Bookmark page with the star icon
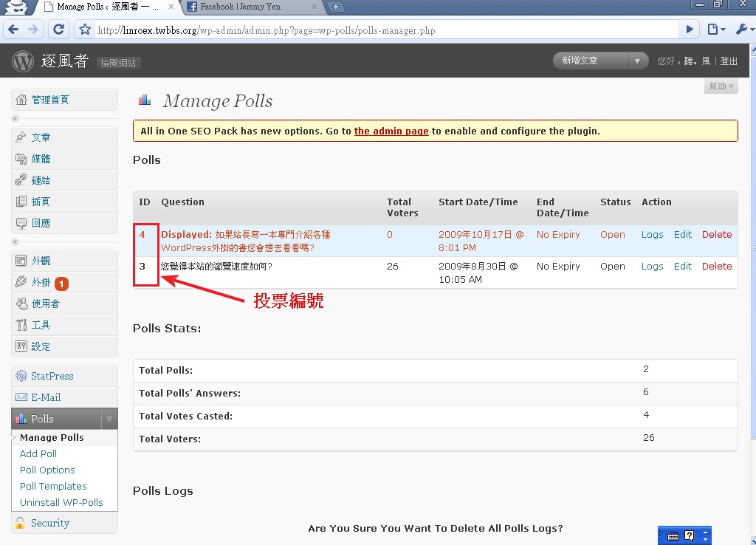The width and height of the screenshot is (756, 545). click(x=85, y=30)
